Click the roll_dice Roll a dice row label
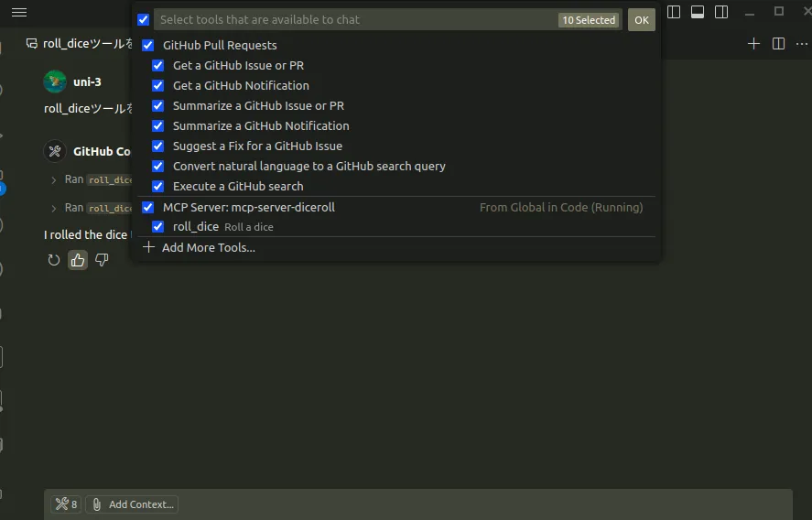 tap(222, 227)
